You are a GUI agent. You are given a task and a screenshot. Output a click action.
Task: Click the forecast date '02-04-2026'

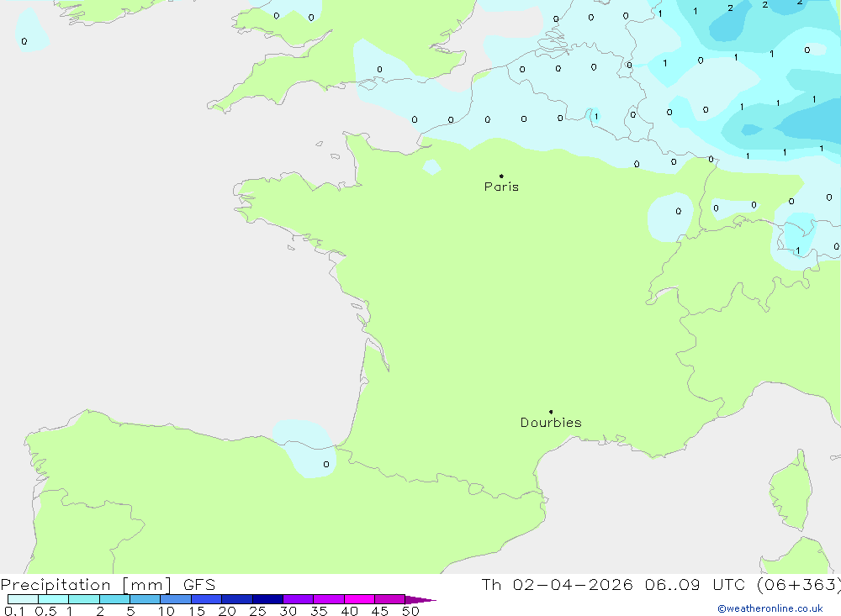coord(572,585)
